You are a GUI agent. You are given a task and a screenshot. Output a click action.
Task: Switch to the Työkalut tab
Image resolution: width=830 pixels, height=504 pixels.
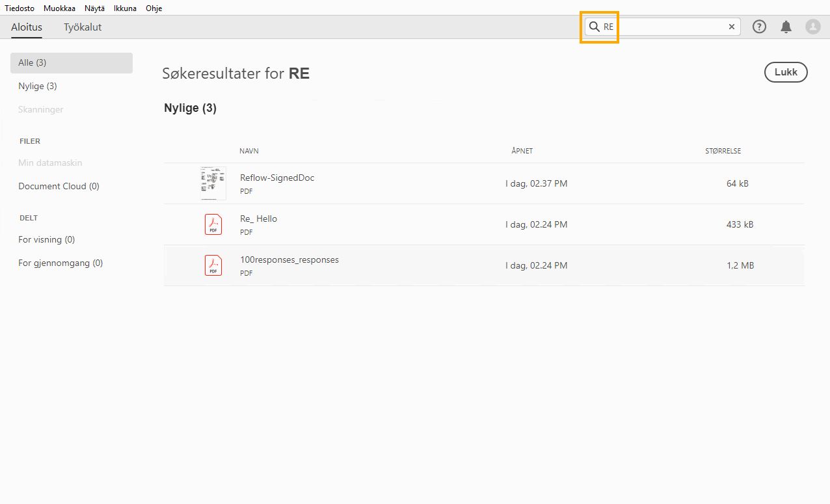click(x=83, y=27)
